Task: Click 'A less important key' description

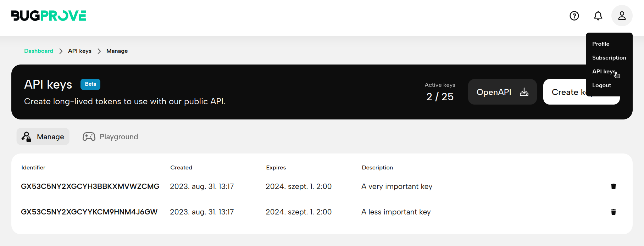Action: click(x=396, y=212)
